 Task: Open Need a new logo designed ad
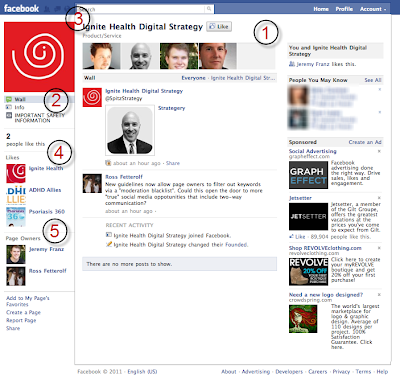point(326,295)
